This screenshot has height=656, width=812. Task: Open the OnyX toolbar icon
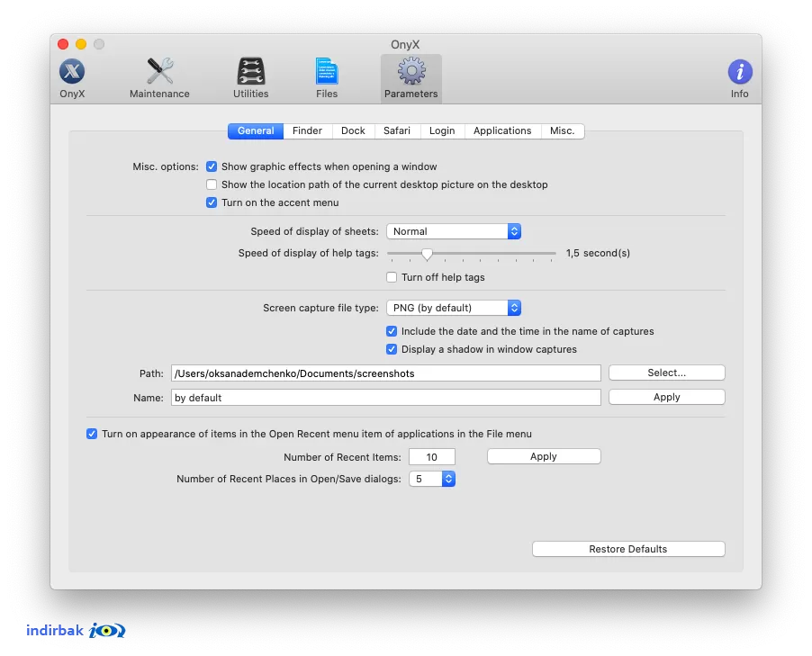[72, 77]
